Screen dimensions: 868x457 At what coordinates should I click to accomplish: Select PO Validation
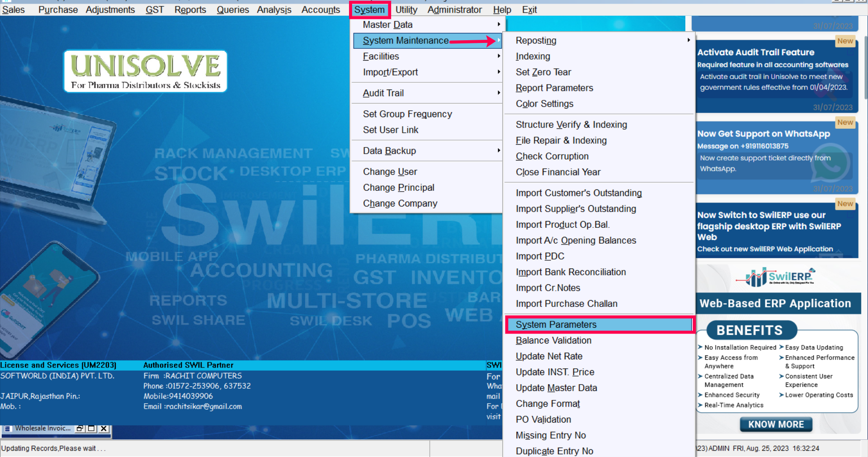click(x=599, y=419)
